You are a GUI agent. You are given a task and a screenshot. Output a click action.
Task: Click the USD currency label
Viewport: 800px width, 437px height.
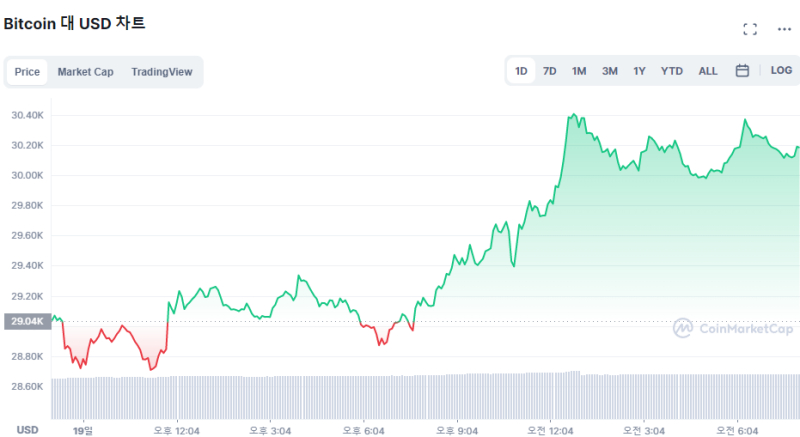pos(27,429)
